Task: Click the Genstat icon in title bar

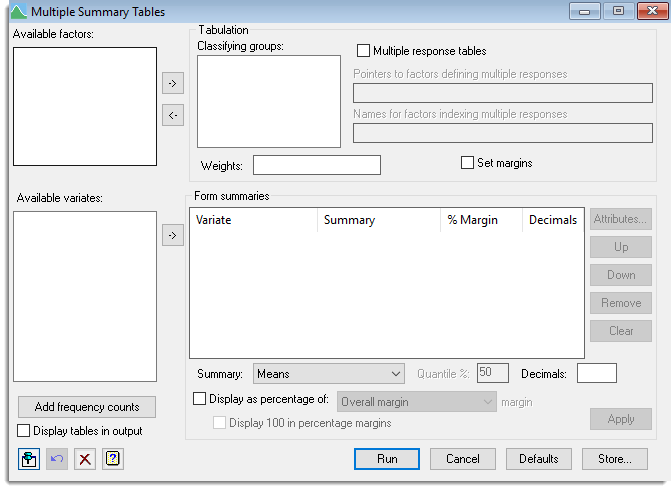Action: click(18, 12)
